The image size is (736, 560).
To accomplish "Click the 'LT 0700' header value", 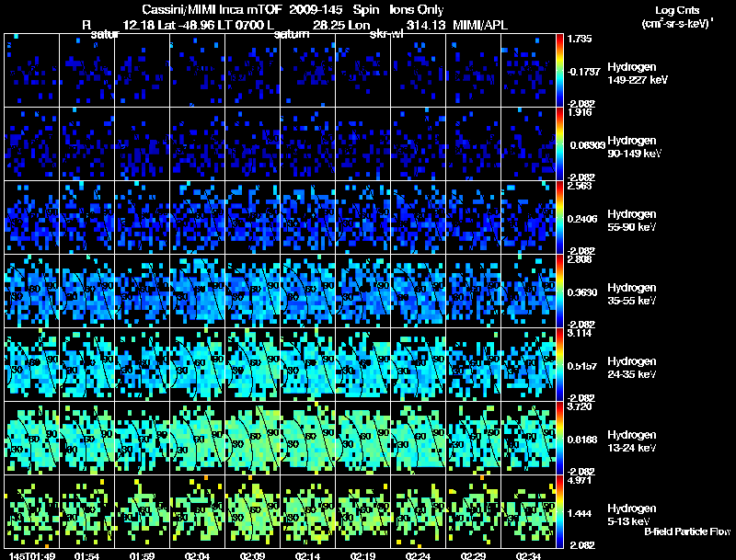I will click(x=241, y=25).
